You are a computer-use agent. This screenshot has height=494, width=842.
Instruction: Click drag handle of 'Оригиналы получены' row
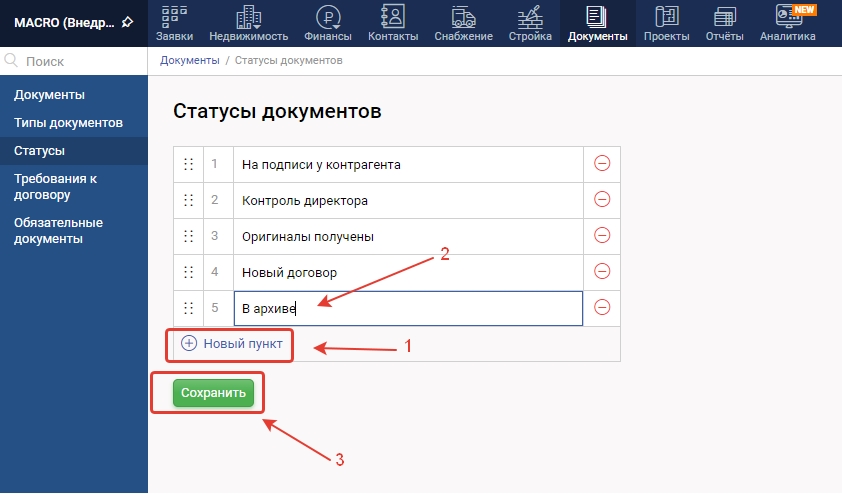point(188,236)
